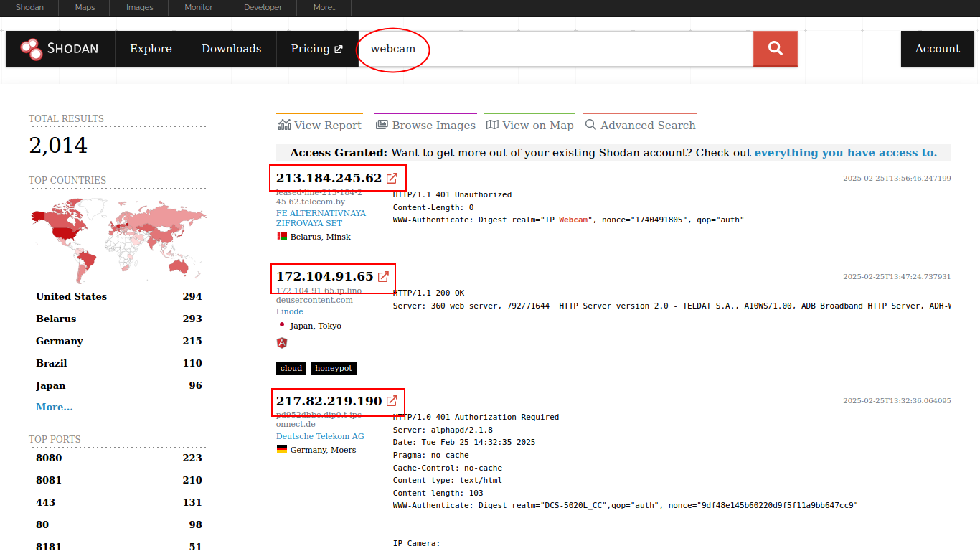The height and width of the screenshot is (551, 980).
Task: Open the Explore navigation item
Action: pos(151,49)
